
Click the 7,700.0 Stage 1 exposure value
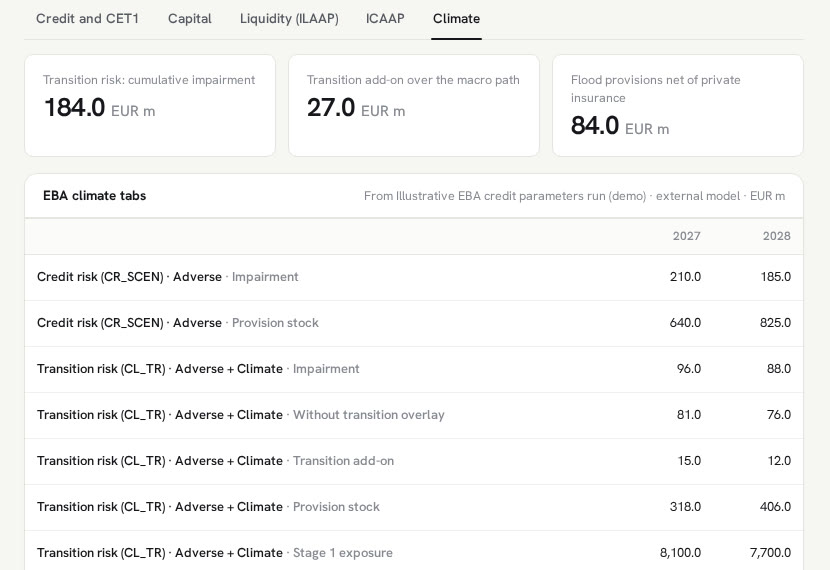pyautogui.click(x=770, y=553)
